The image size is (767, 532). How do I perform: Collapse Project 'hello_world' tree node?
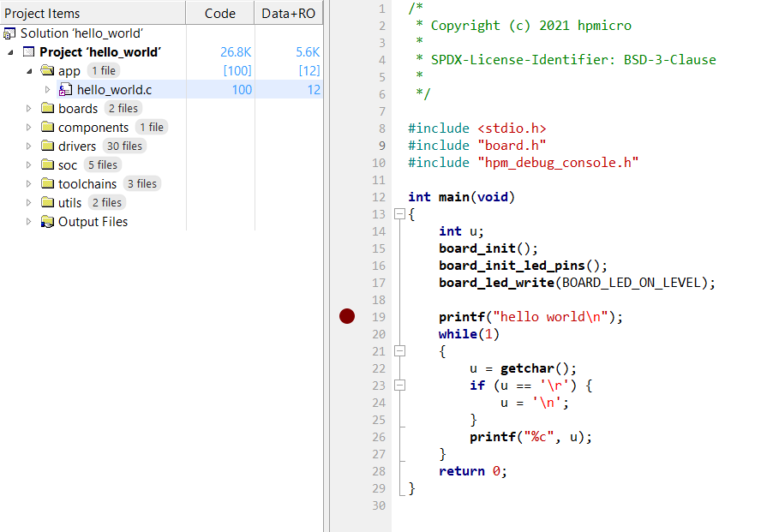click(x=11, y=52)
